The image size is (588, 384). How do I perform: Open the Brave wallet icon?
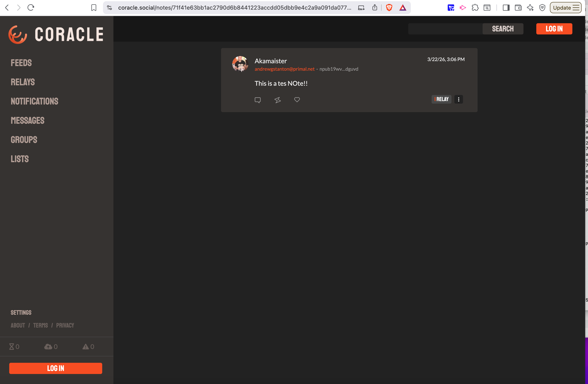(518, 8)
